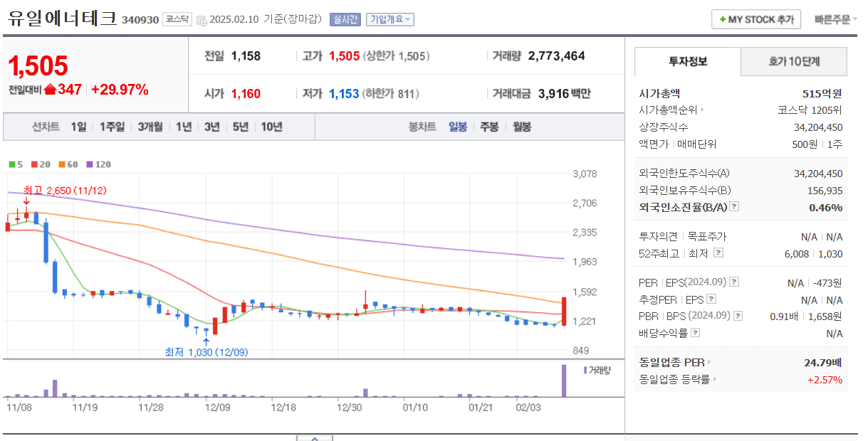Select the 5년 line chart range

click(x=241, y=127)
